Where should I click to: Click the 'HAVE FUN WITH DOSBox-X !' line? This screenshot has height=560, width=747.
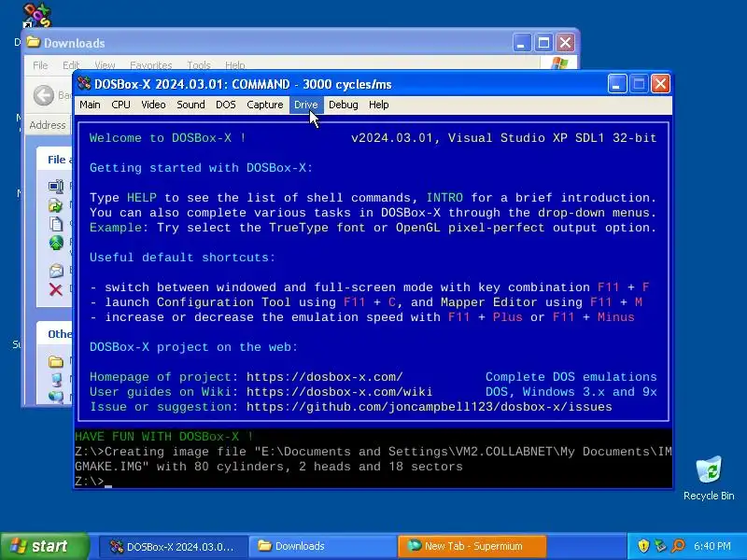tap(164, 437)
